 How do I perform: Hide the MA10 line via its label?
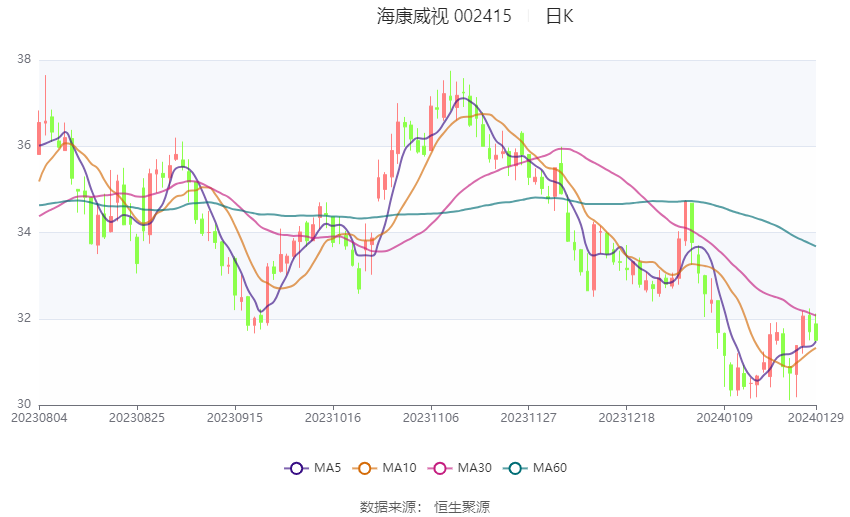(x=400, y=468)
